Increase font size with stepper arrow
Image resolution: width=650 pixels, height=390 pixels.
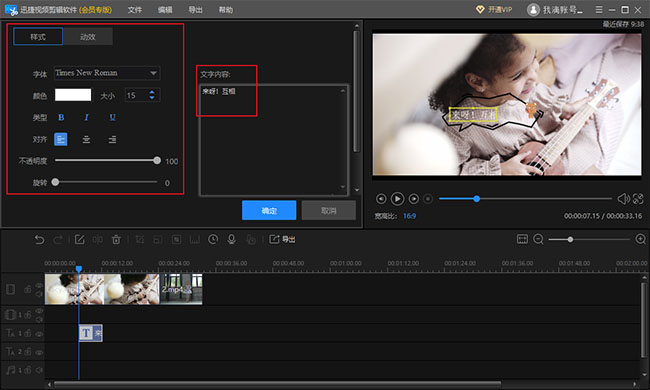152,92
